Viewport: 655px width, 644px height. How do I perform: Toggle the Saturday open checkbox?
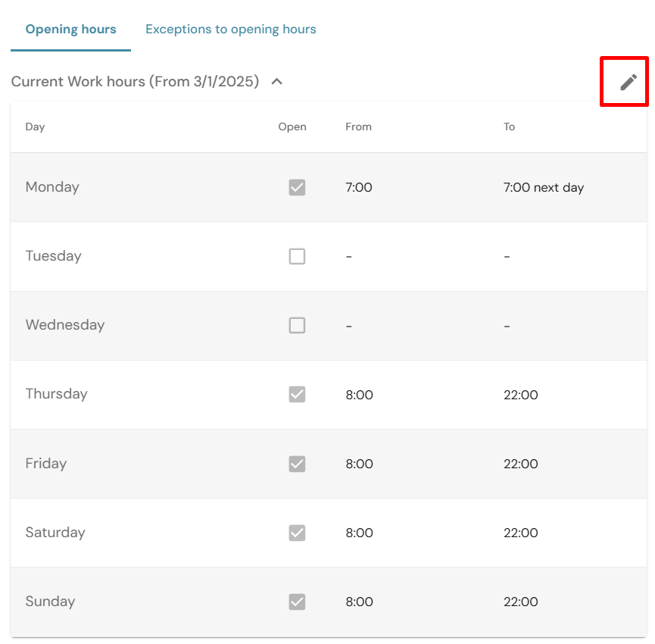pyautogui.click(x=297, y=533)
